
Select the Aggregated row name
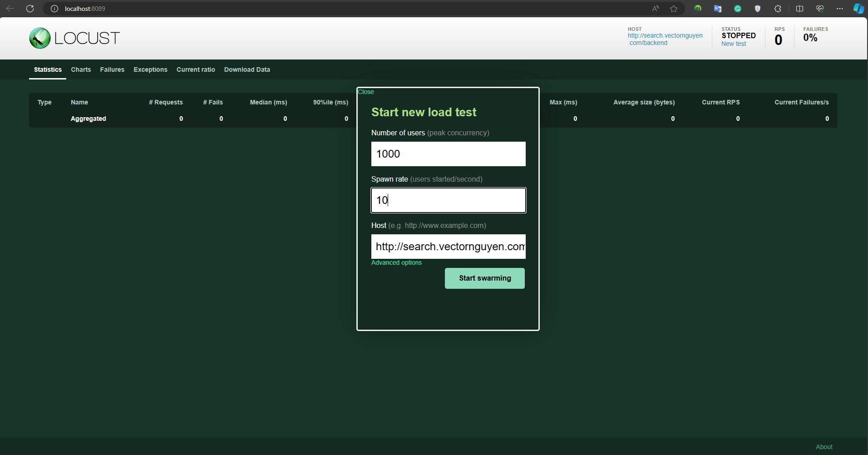(x=89, y=119)
